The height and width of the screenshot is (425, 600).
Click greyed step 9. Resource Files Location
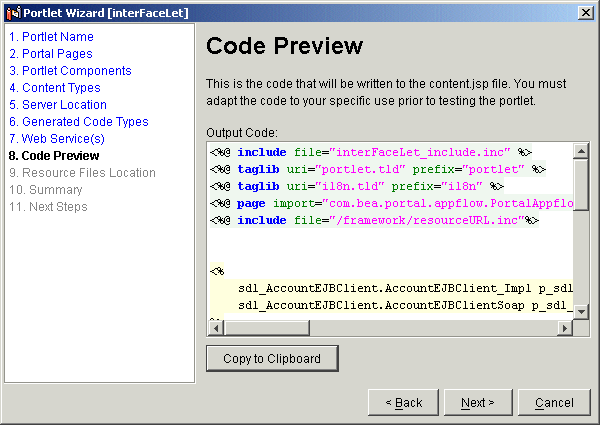pyautogui.click(x=82, y=173)
